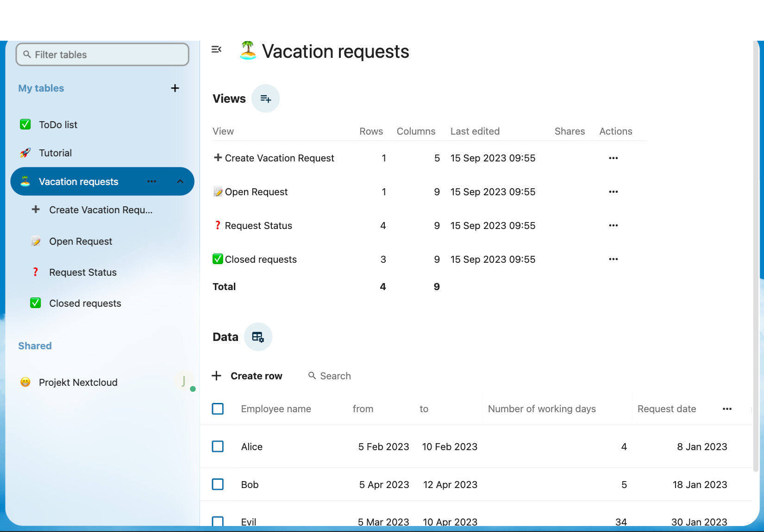Add a new table with plus icon
Viewport: 764px width, 532px height.
click(175, 88)
